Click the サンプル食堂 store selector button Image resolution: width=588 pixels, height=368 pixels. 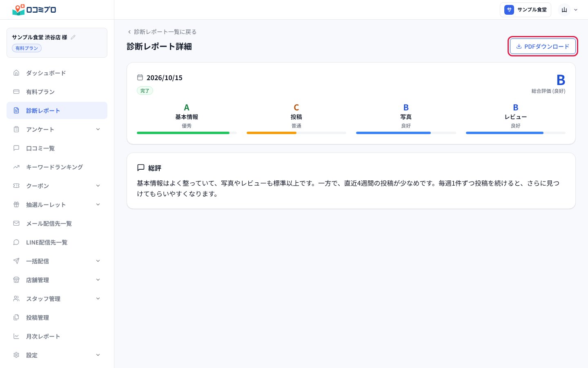click(526, 10)
